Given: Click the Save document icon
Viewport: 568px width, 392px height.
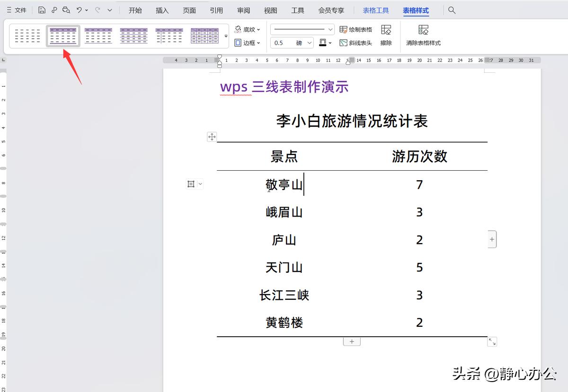Looking at the screenshot, I should (42, 9).
